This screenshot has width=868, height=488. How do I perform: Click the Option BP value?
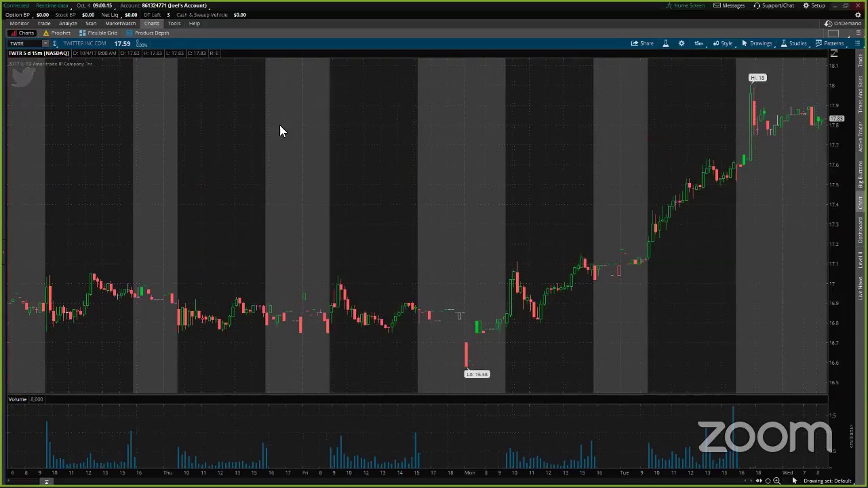42,14
